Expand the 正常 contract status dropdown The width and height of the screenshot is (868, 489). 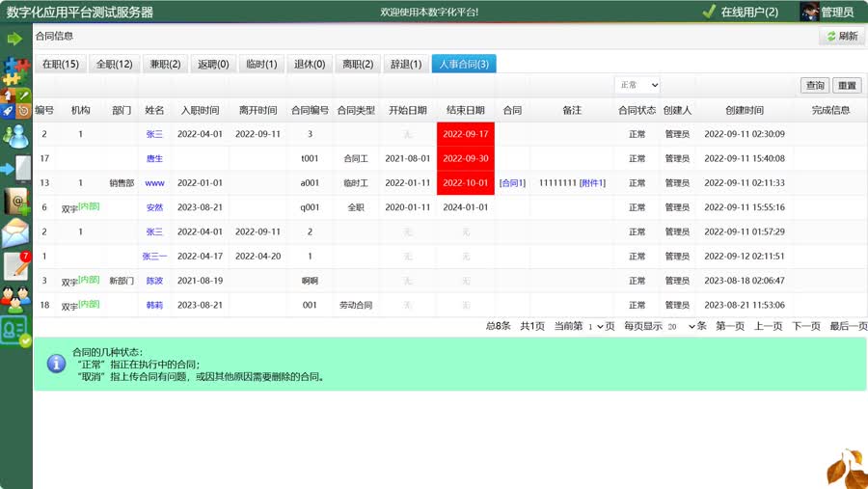tap(637, 86)
